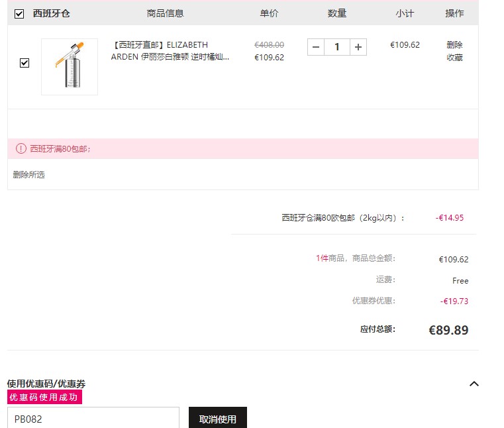Click the 操作 column header
The image size is (504, 428).
454,13
